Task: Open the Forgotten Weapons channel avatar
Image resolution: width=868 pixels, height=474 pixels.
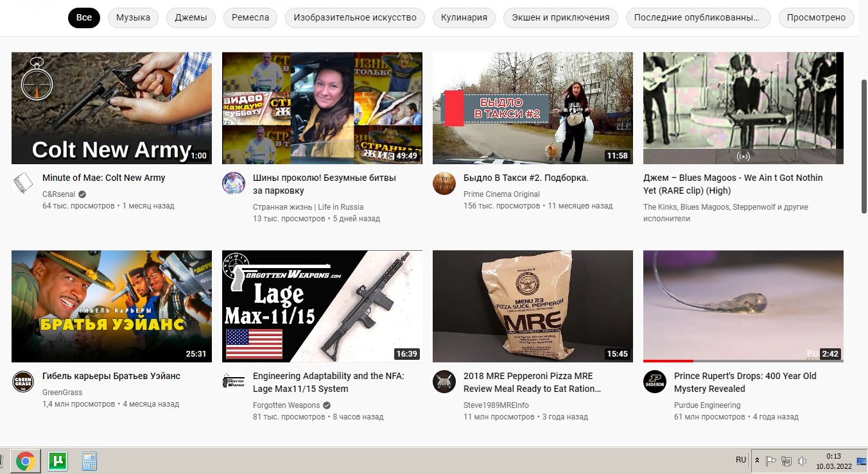Action: click(x=234, y=382)
